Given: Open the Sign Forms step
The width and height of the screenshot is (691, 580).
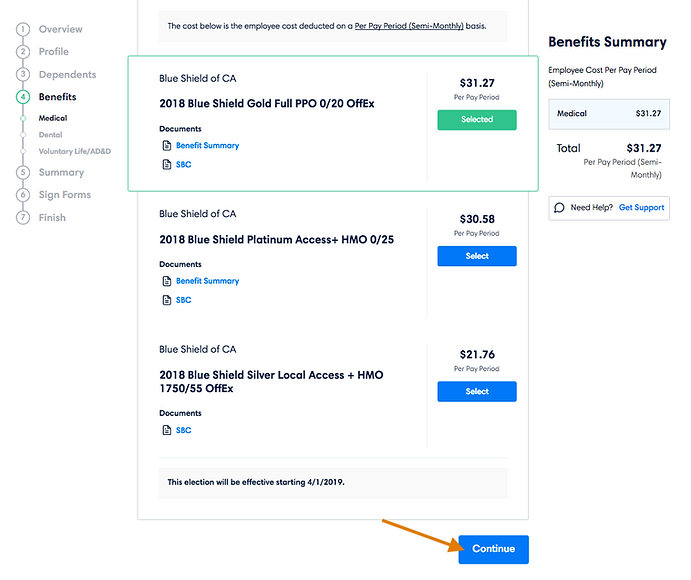Looking at the screenshot, I should (x=65, y=195).
